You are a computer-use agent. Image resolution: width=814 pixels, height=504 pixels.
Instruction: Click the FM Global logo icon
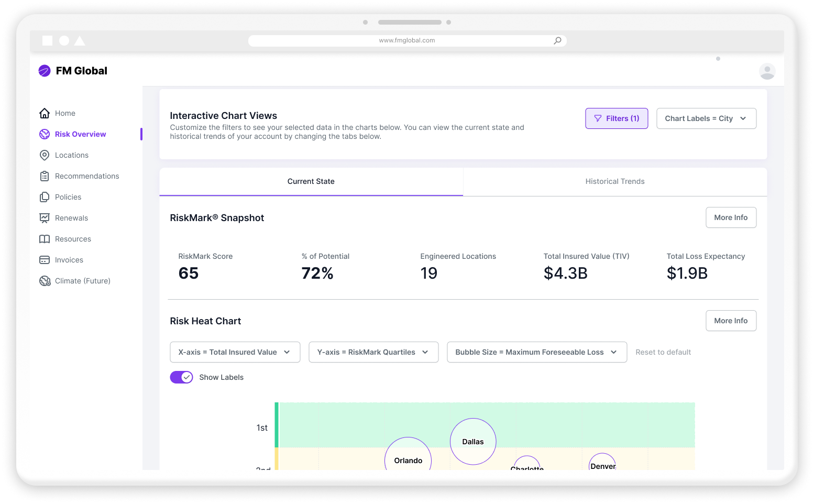coord(45,71)
